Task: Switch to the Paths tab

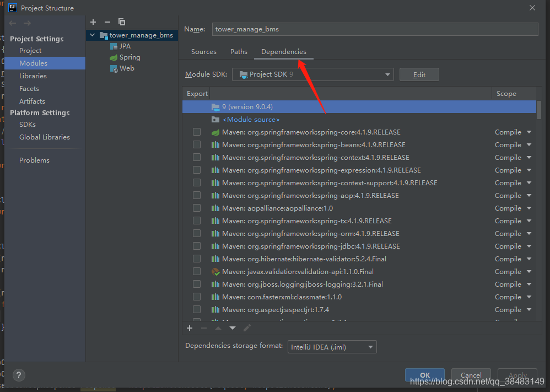Action: coord(239,52)
